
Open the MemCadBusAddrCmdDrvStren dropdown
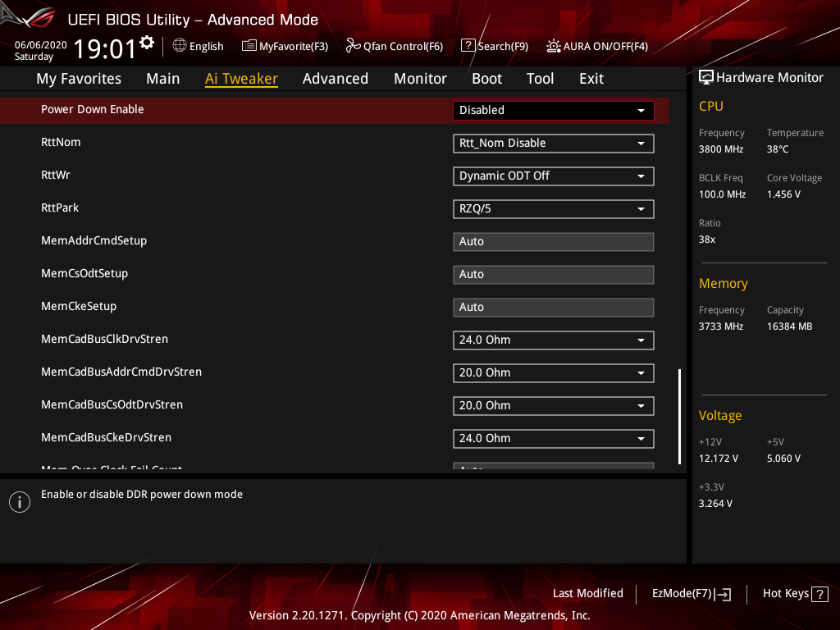(554, 373)
